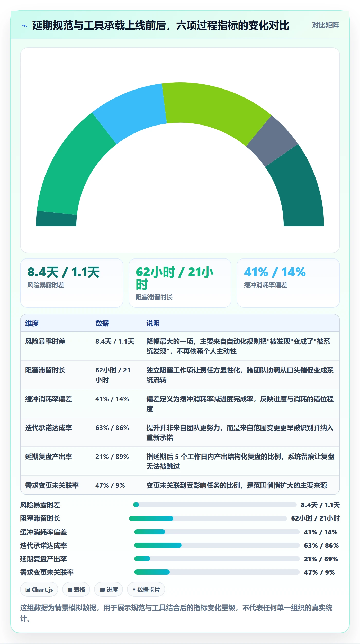Open the 41% / 14% stat card

coord(288,283)
